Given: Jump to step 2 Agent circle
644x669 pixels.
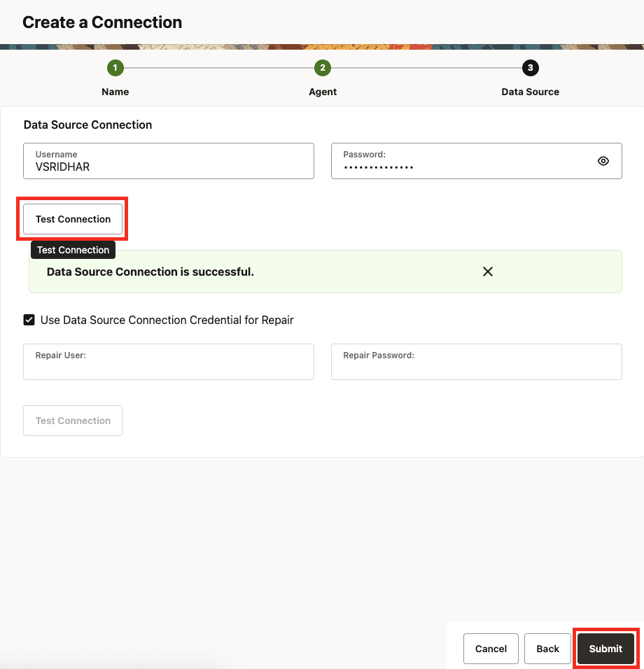Looking at the screenshot, I should (x=323, y=68).
